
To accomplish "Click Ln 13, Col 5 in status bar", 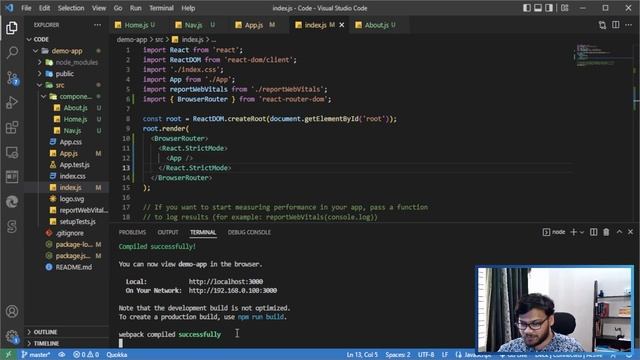I will pos(362,354).
